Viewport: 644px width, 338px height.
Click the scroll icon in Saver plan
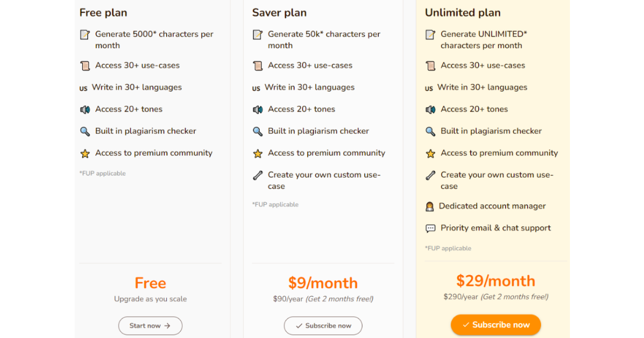258,66
